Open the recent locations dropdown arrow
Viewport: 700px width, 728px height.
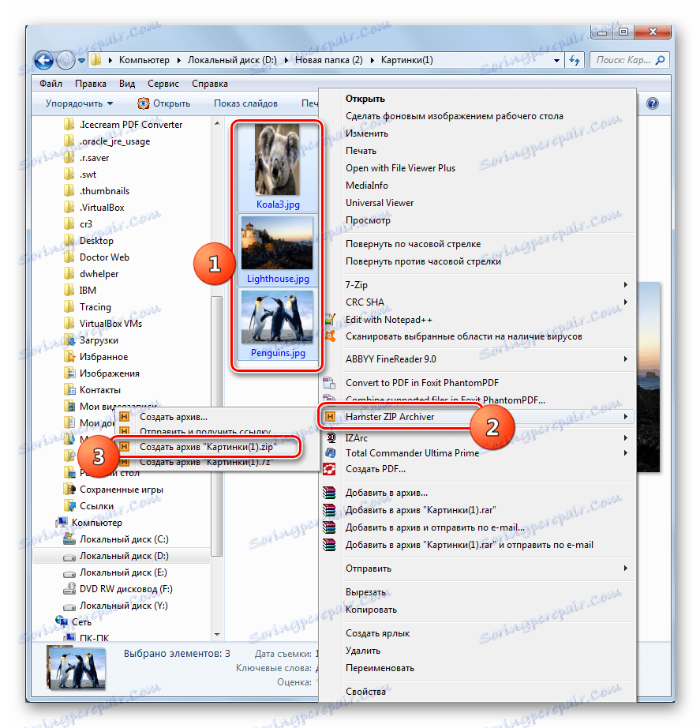click(x=82, y=61)
